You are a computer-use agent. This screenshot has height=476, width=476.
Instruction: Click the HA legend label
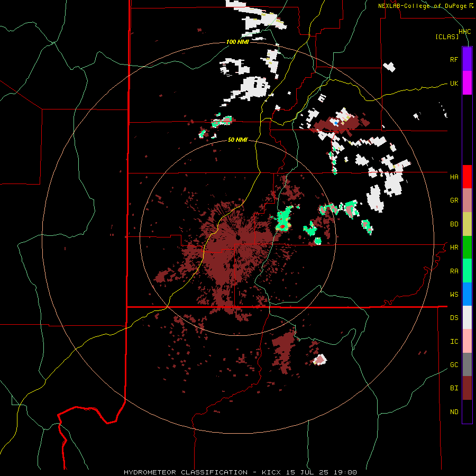click(454, 177)
